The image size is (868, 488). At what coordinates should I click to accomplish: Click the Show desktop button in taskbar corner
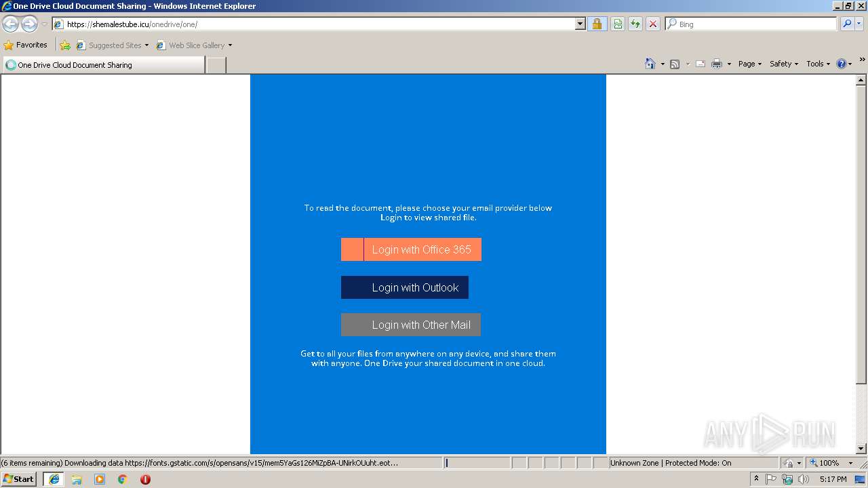pyautogui.click(x=861, y=479)
